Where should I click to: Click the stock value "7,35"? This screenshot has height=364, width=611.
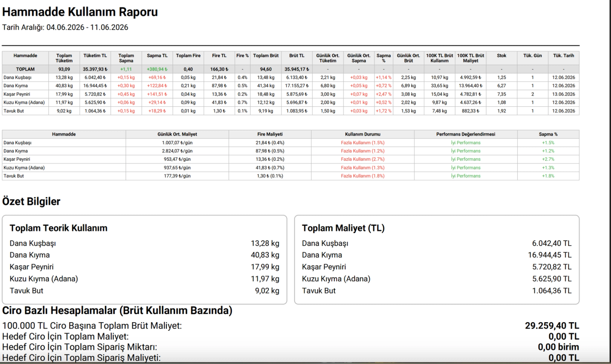click(x=501, y=94)
